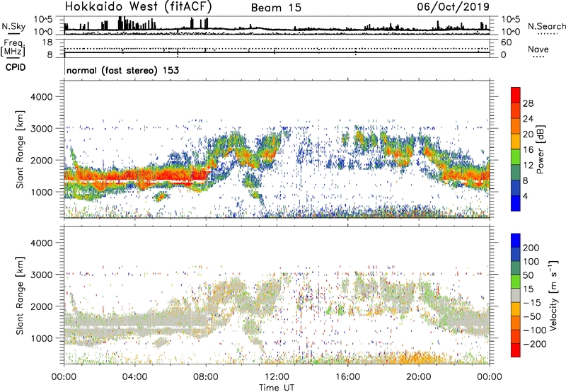The image size is (566, 392).
Task: Click the 'Nave' legend label
Action: pos(538,49)
